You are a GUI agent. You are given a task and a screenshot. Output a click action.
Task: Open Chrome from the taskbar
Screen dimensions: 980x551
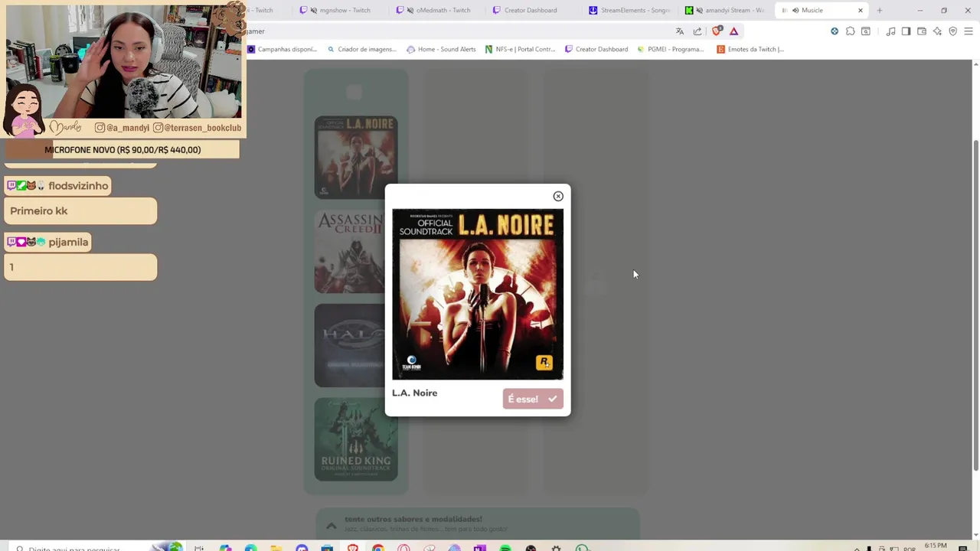tap(378, 548)
